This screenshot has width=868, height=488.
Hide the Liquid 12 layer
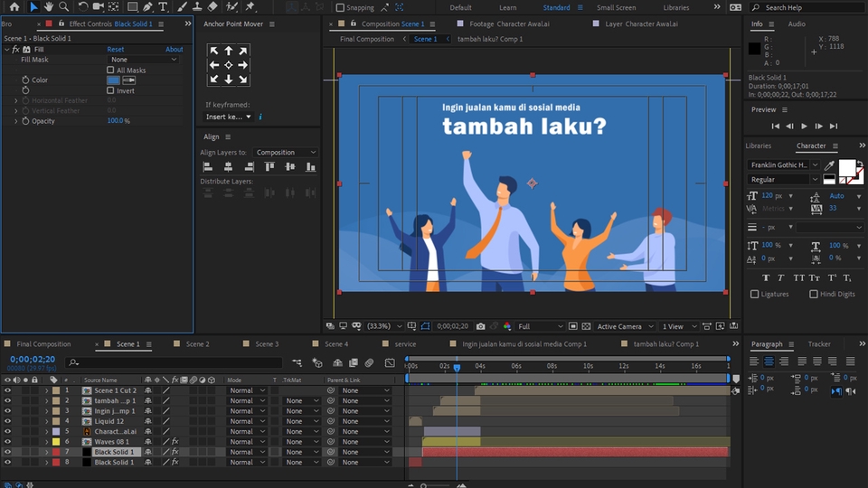[7, 421]
